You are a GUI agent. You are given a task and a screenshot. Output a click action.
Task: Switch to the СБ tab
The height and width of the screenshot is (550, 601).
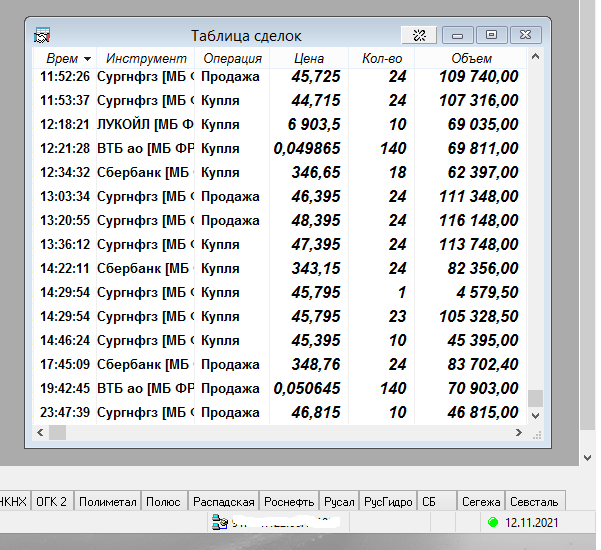click(437, 501)
